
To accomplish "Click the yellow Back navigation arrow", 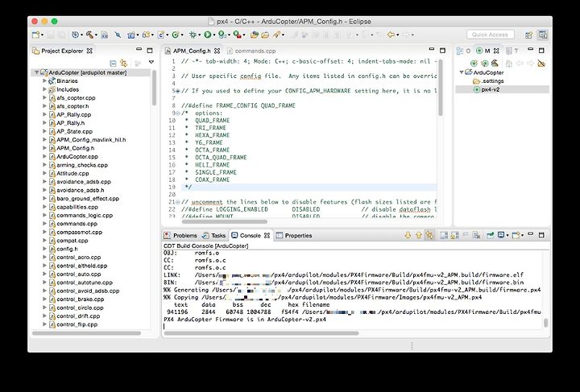I will (x=391, y=35).
